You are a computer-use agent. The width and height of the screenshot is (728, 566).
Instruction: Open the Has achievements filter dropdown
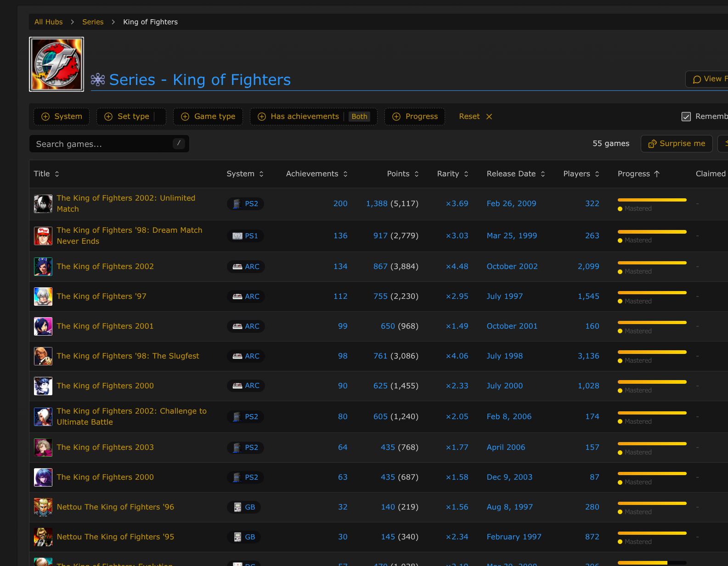coord(313,117)
